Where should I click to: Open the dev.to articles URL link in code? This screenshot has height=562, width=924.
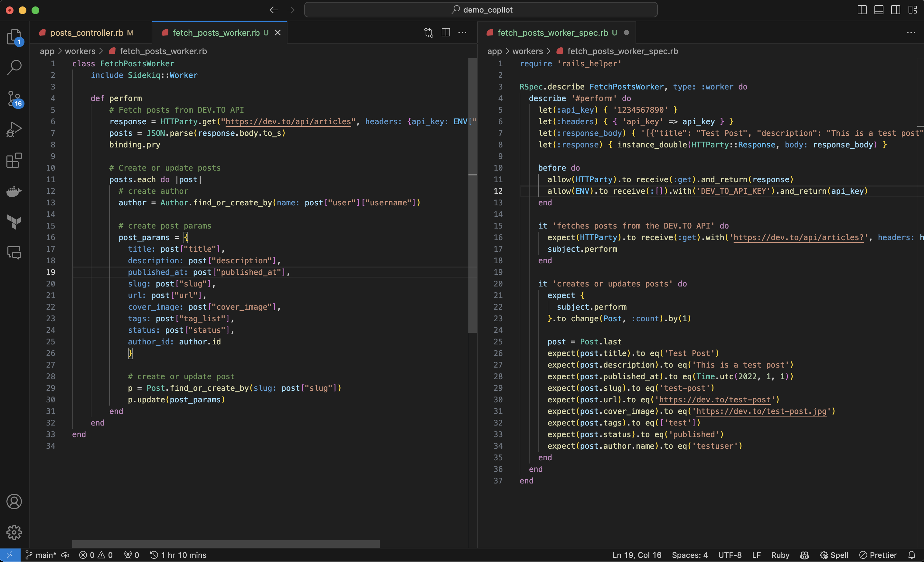click(287, 121)
